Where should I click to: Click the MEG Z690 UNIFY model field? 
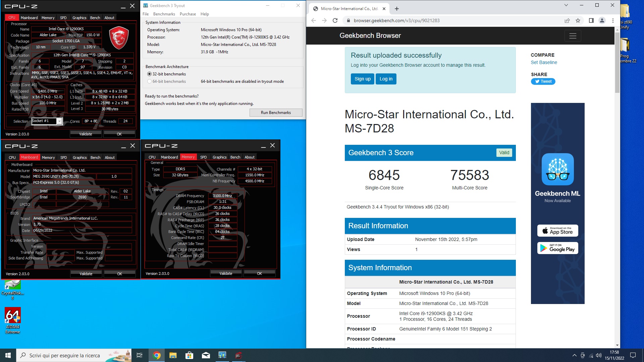point(64,176)
